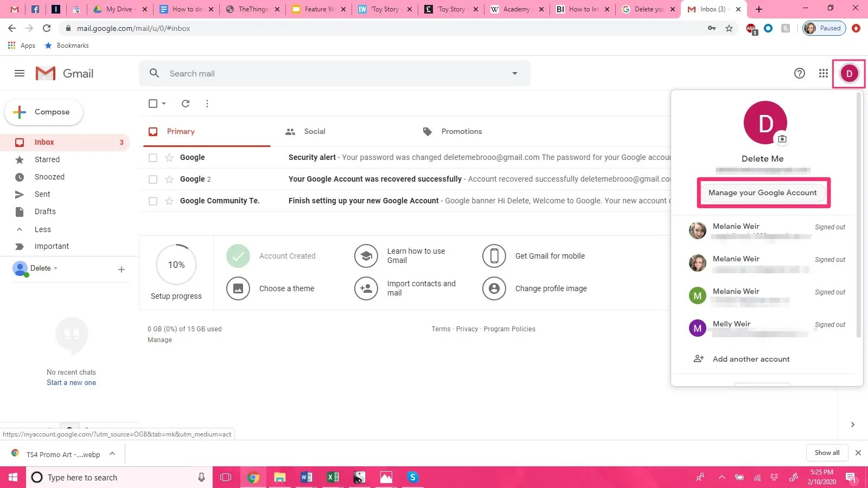Click Manage your Google Account
The image size is (868, 488).
[763, 192]
